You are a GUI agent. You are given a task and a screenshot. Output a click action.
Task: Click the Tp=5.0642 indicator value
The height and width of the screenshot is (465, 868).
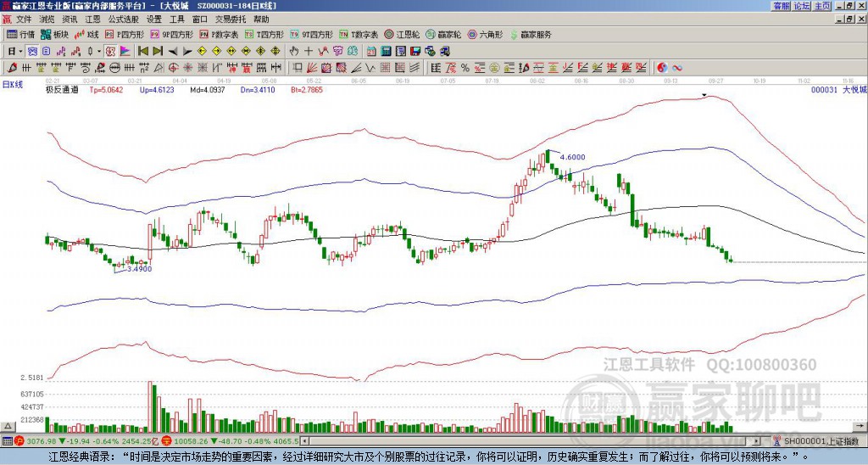[x=106, y=89]
